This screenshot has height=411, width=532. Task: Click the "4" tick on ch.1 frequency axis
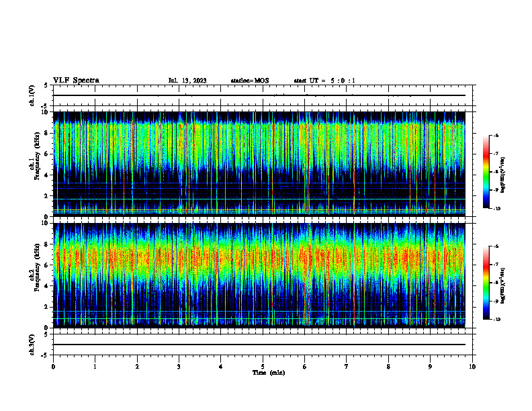(46, 175)
